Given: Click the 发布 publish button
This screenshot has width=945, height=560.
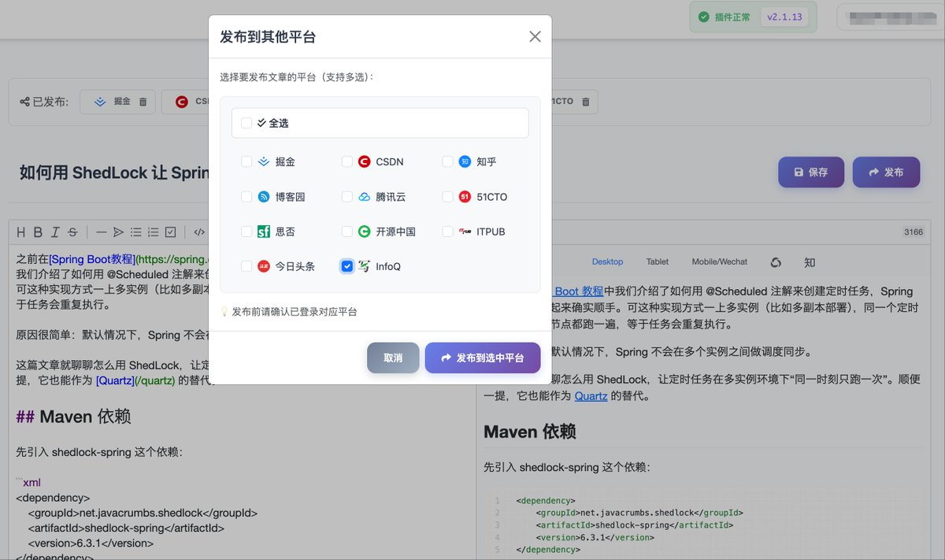Looking at the screenshot, I should pos(886,172).
